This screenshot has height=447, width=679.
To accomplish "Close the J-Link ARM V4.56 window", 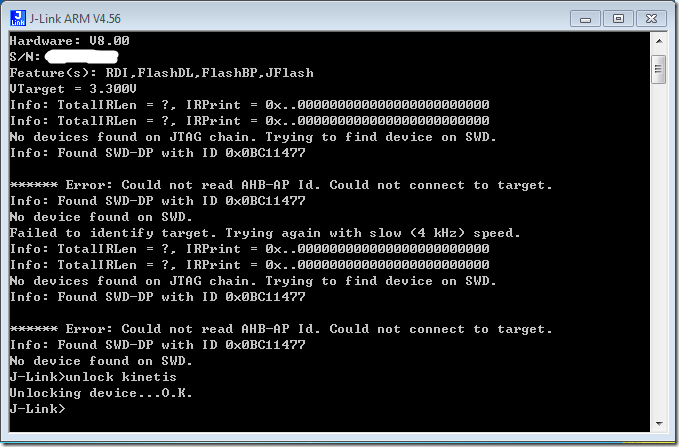I will coord(651,17).
